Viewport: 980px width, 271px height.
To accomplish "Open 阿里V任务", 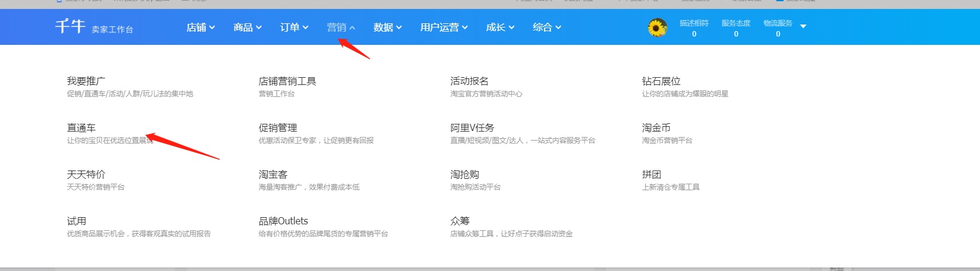I will pos(473,127).
